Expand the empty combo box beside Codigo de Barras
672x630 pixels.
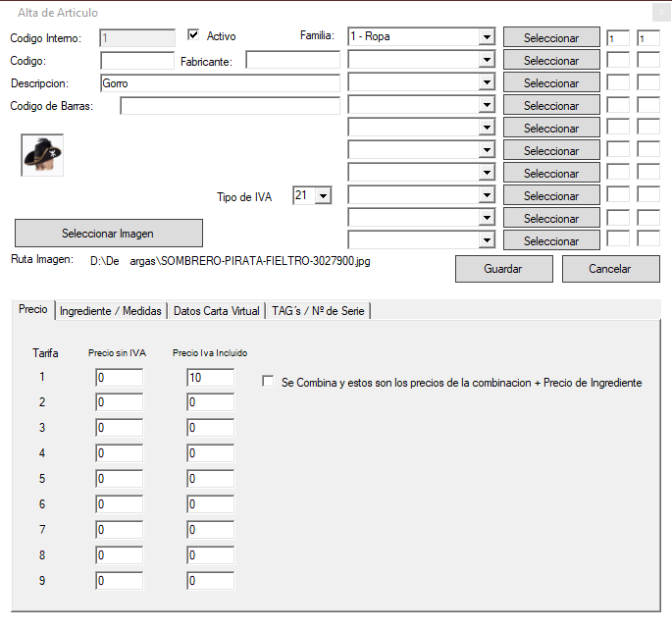[x=487, y=105]
